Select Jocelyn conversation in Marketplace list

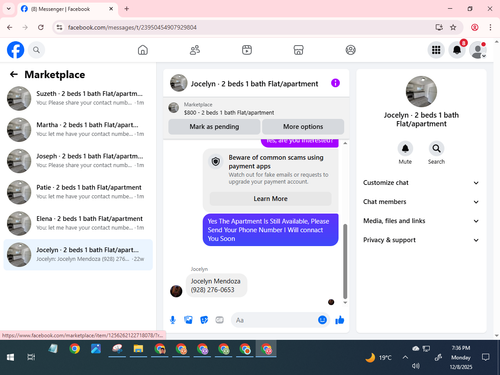tap(78, 255)
